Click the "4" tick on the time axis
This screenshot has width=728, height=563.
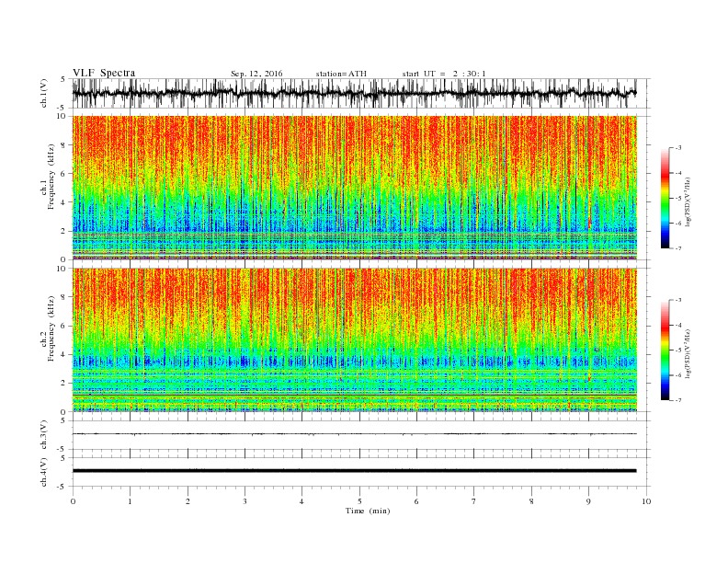(x=301, y=501)
